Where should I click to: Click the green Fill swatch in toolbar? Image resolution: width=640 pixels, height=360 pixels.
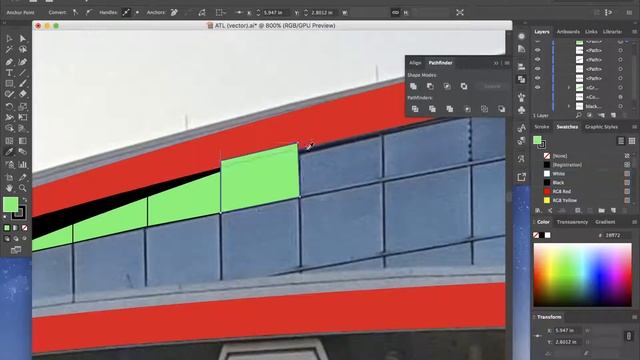[x=11, y=204]
